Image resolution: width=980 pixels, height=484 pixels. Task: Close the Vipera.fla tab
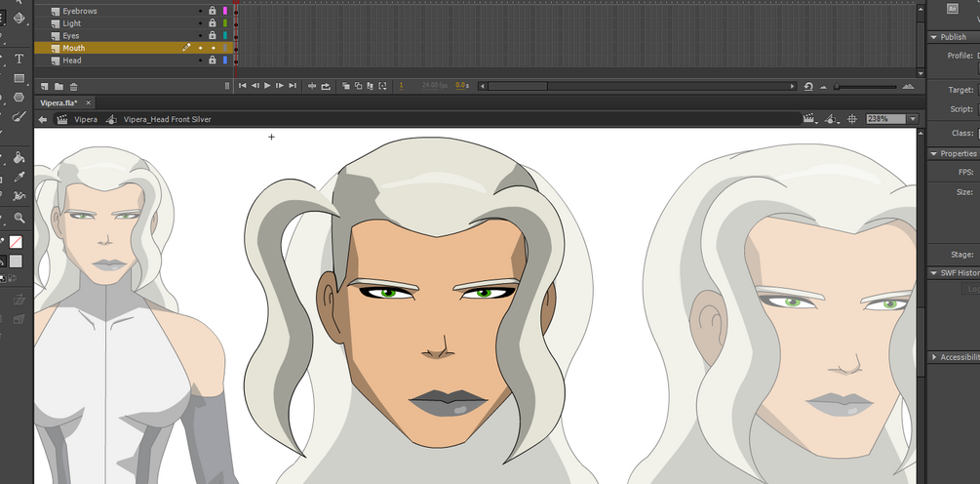88,102
